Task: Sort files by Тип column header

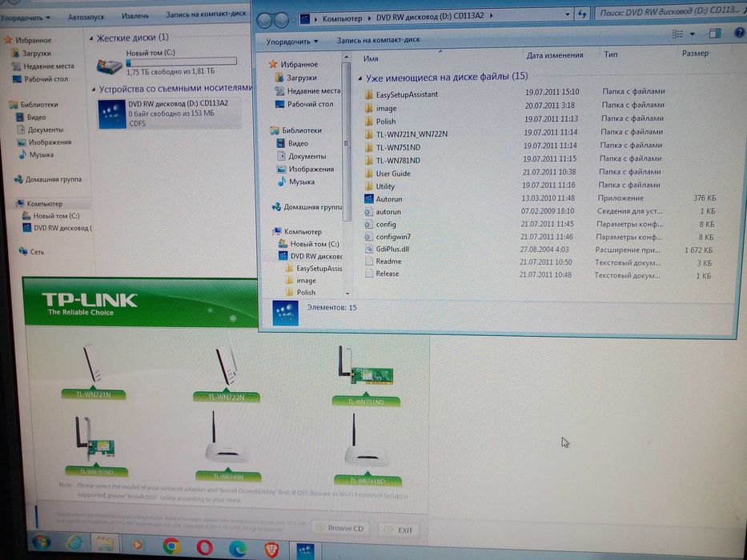Action: (611, 54)
